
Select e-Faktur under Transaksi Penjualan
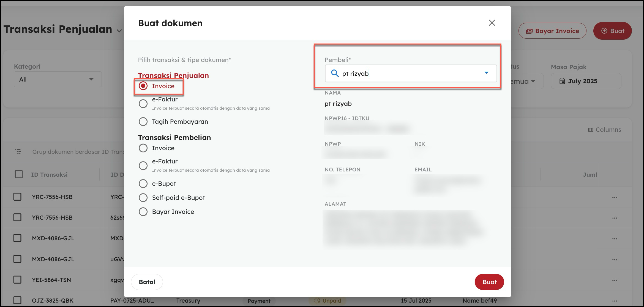point(143,104)
